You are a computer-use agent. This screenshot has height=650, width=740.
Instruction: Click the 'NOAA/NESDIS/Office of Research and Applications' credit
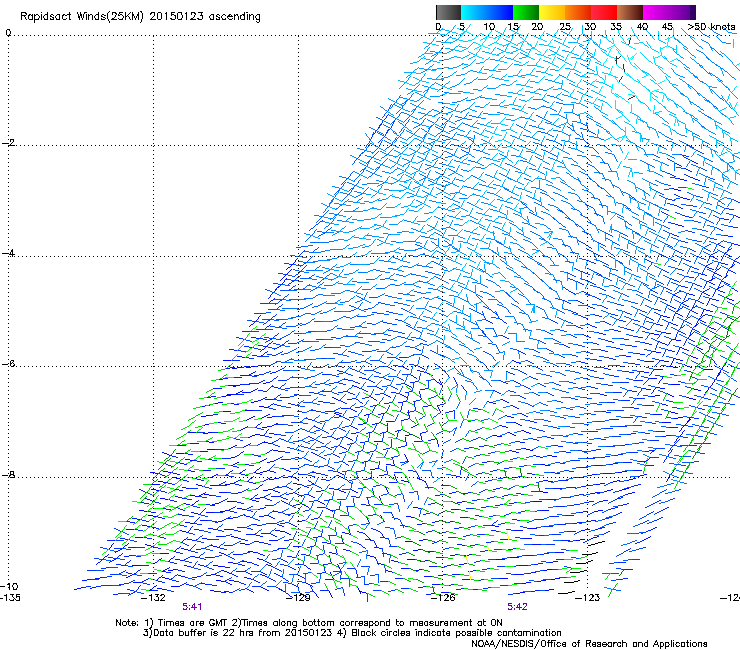click(x=589, y=644)
